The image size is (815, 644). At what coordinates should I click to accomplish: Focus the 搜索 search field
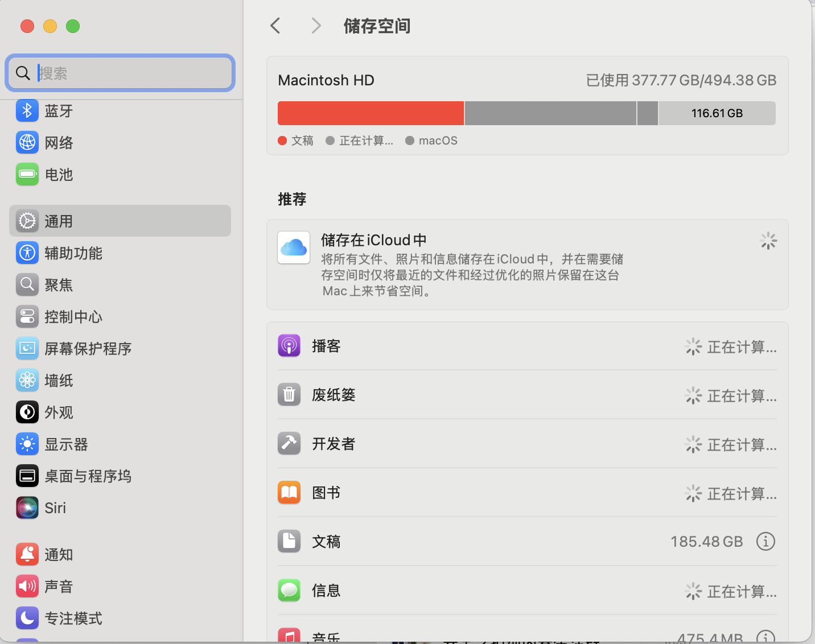tap(131, 73)
